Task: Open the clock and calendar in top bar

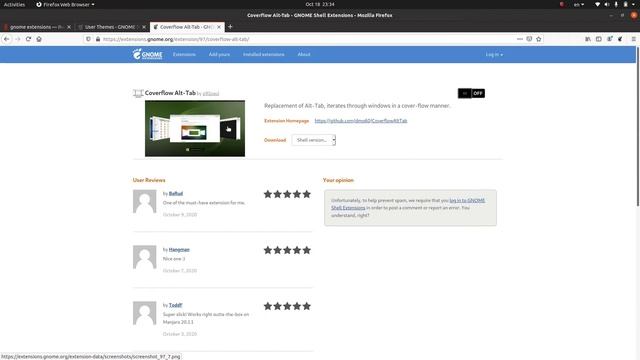Action: (320, 4)
